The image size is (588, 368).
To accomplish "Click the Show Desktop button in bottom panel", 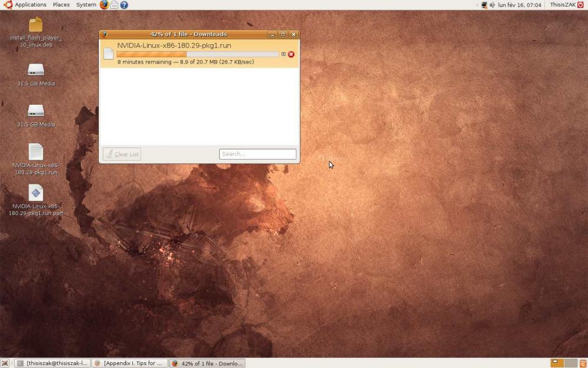I will point(5,363).
